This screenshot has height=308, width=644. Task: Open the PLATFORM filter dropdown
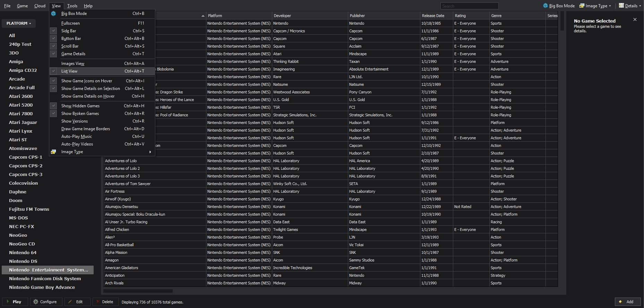(19, 23)
